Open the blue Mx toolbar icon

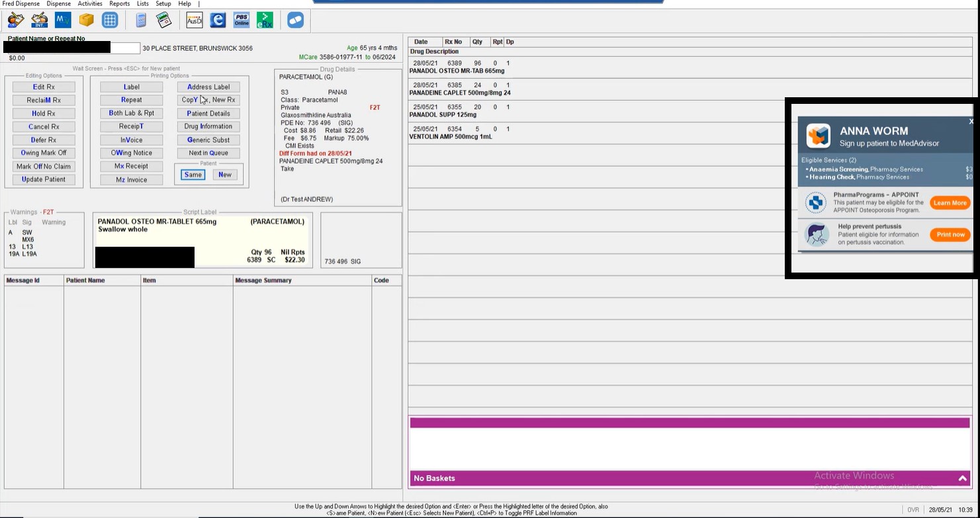pos(63,20)
